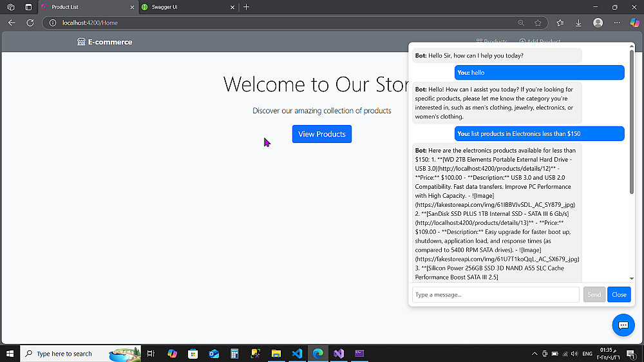
Task: Open Outlook from the taskbar
Action: (x=214, y=354)
